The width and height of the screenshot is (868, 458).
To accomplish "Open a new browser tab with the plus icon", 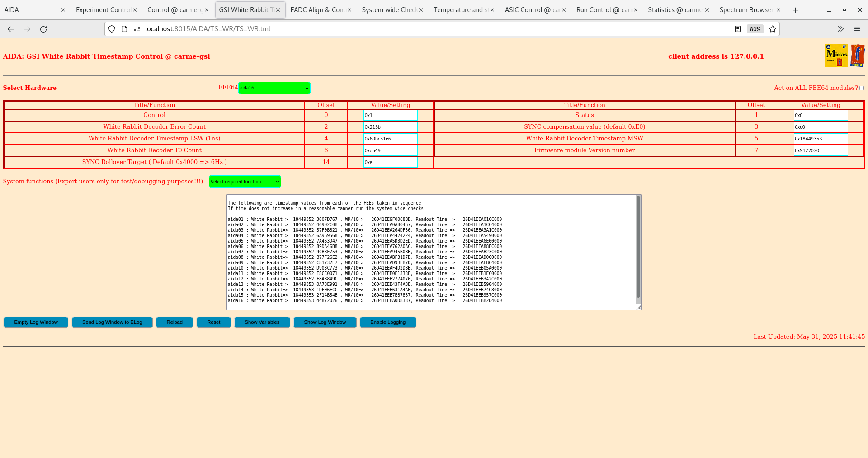I will point(795,9).
